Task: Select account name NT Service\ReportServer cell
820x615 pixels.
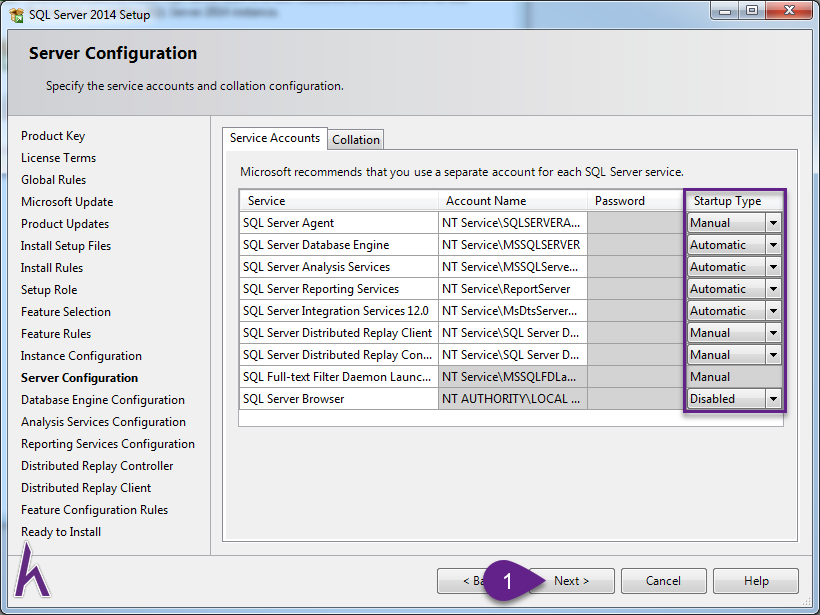Action: coord(512,289)
